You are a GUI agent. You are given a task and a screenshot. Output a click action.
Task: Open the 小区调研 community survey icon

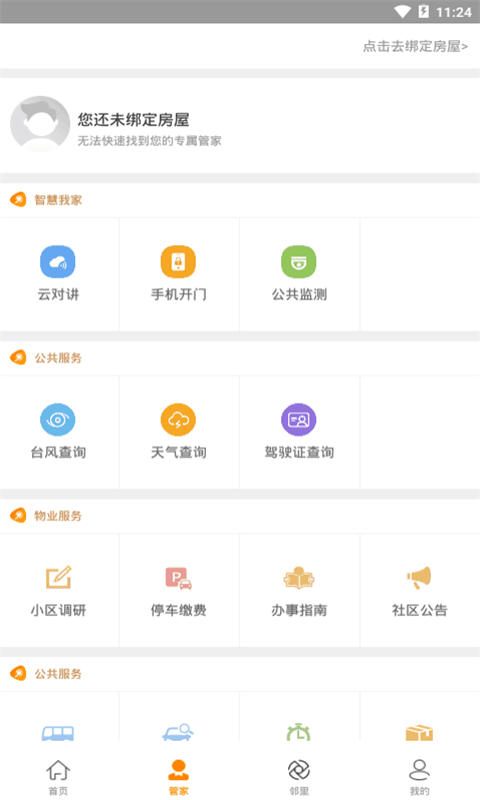click(x=58, y=578)
